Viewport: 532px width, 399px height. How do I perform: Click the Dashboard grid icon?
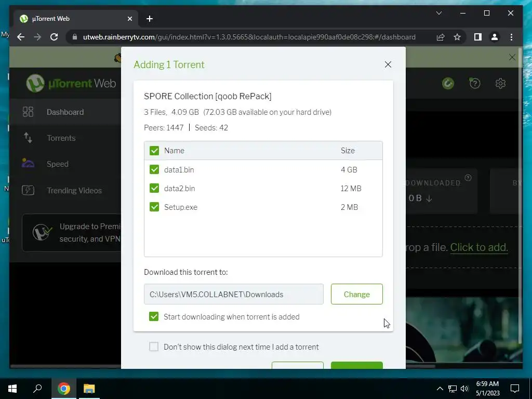[x=28, y=112]
